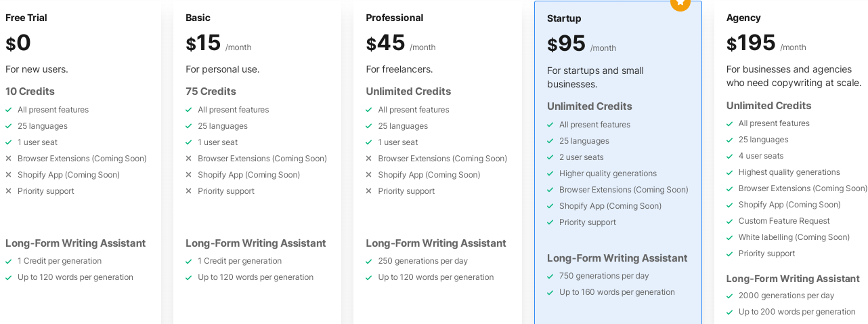Click checkmark next to Professional 250 generations per day
This screenshot has height=324, width=868.
(x=369, y=261)
